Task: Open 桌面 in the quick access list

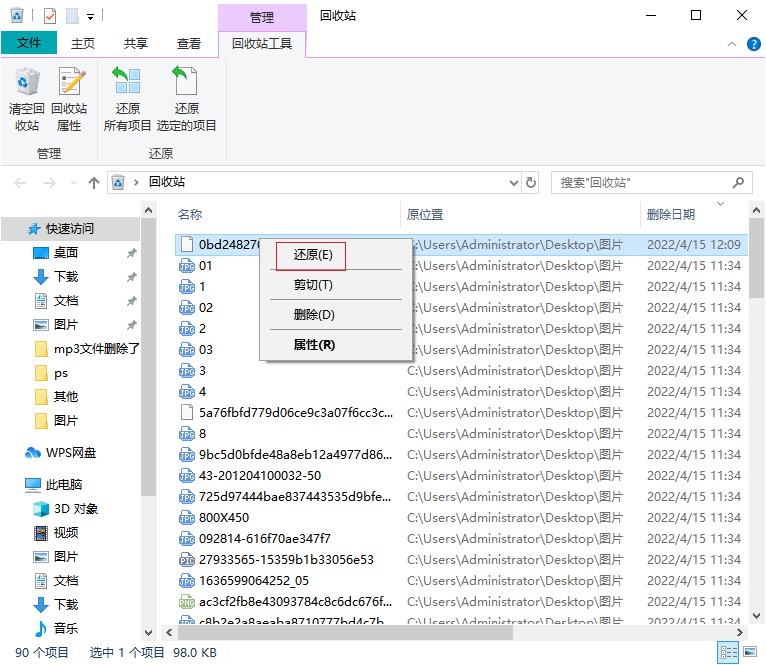Action: 65,253
